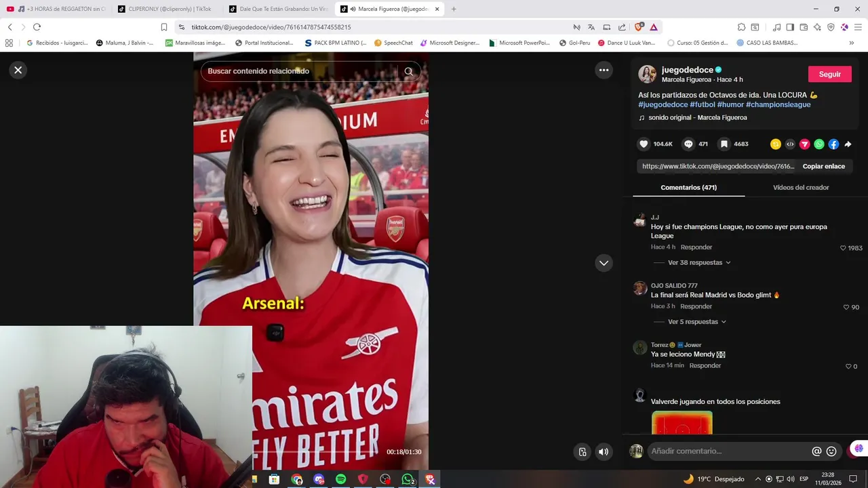This screenshot has height=488, width=868.
Task: Close the TikTok video viewer with the X
Action: coord(18,70)
